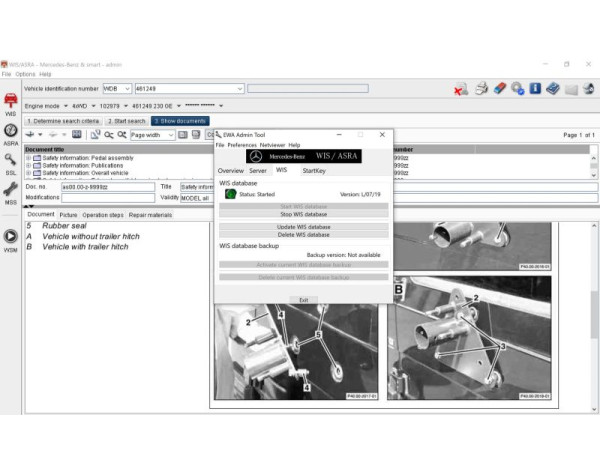Open the WSM module in sidebar

point(10,238)
